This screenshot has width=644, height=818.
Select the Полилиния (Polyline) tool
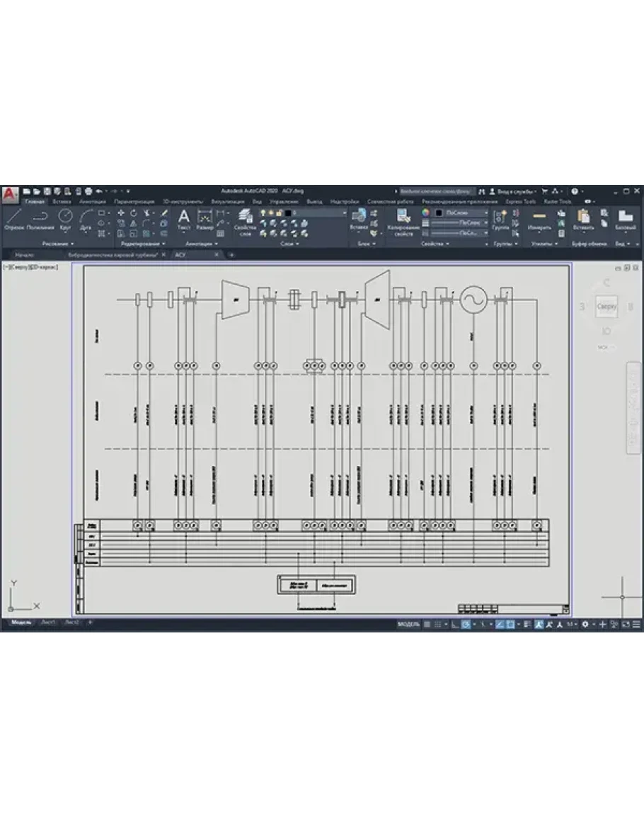pyautogui.click(x=40, y=218)
